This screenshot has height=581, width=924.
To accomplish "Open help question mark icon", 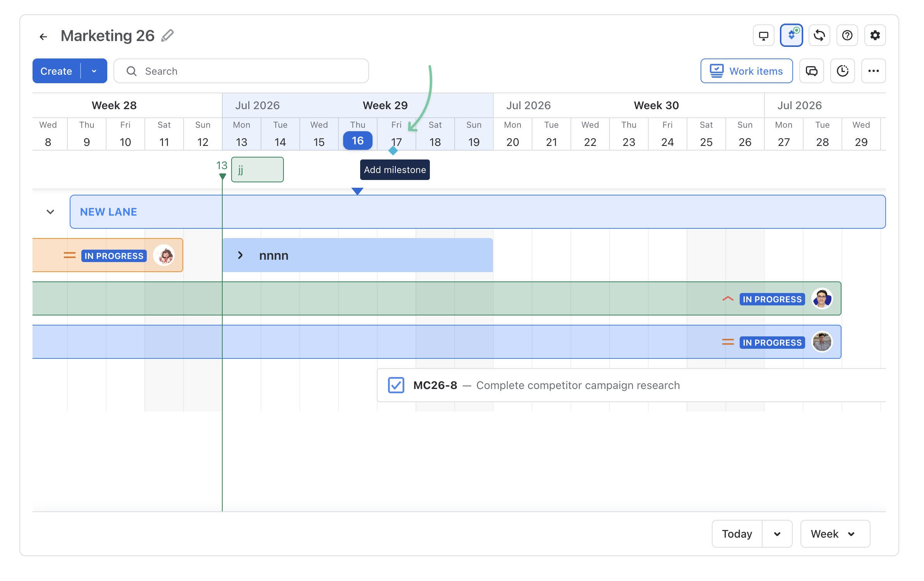I will pyautogui.click(x=847, y=36).
